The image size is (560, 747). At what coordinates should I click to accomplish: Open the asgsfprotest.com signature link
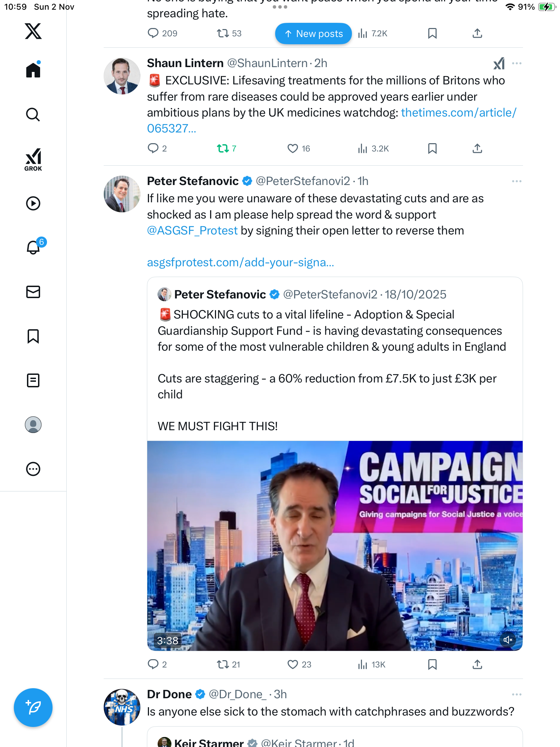pos(241,262)
